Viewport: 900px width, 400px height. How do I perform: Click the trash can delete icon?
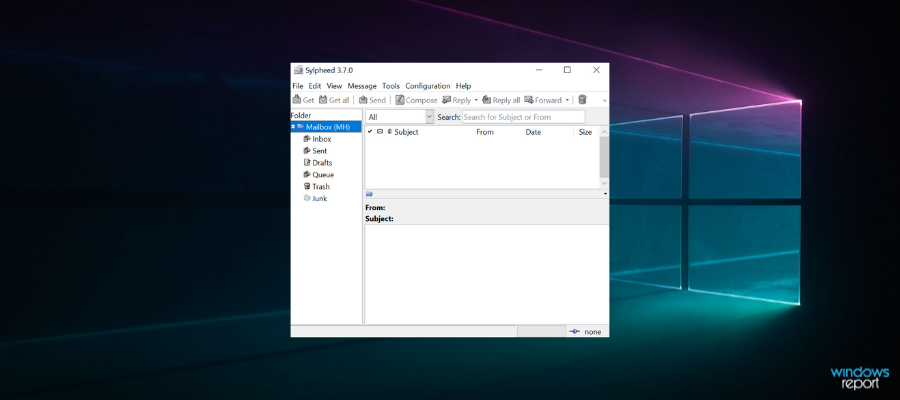click(582, 100)
